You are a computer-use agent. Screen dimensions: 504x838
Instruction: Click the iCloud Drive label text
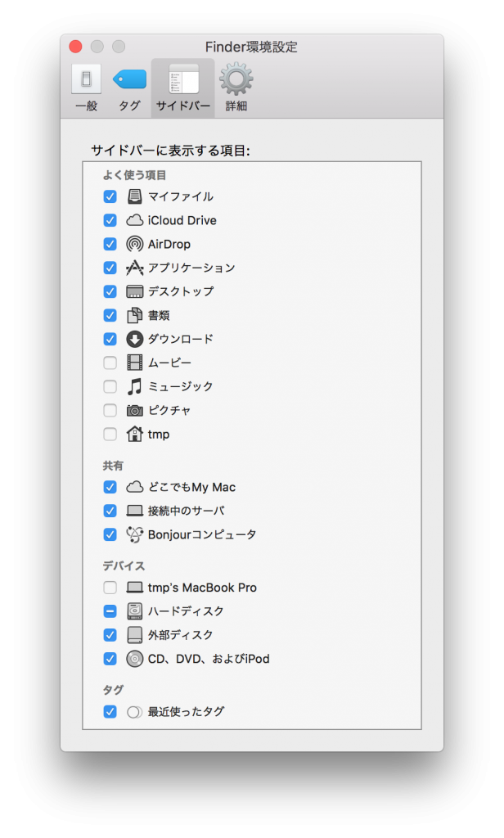[182, 220]
